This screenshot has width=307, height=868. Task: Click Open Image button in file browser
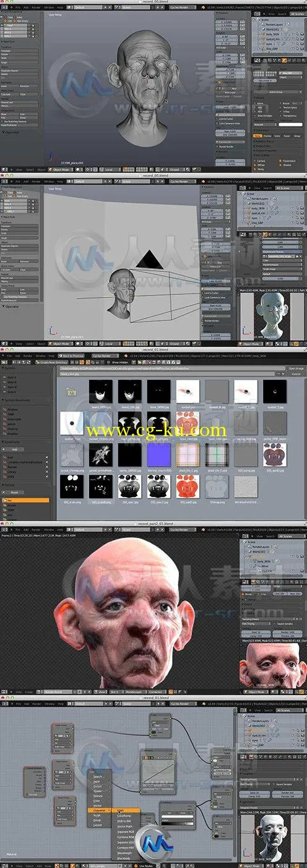coord(295,367)
